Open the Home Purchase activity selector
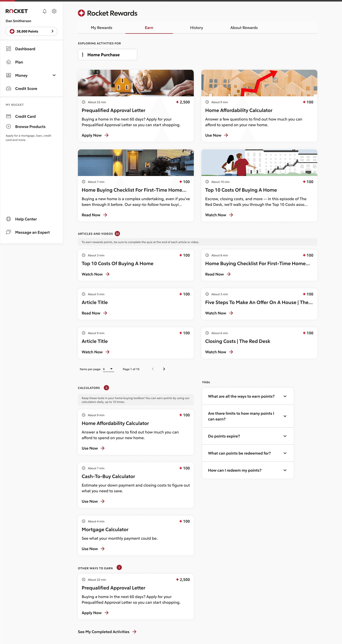The height and width of the screenshot is (644, 342). click(x=107, y=54)
